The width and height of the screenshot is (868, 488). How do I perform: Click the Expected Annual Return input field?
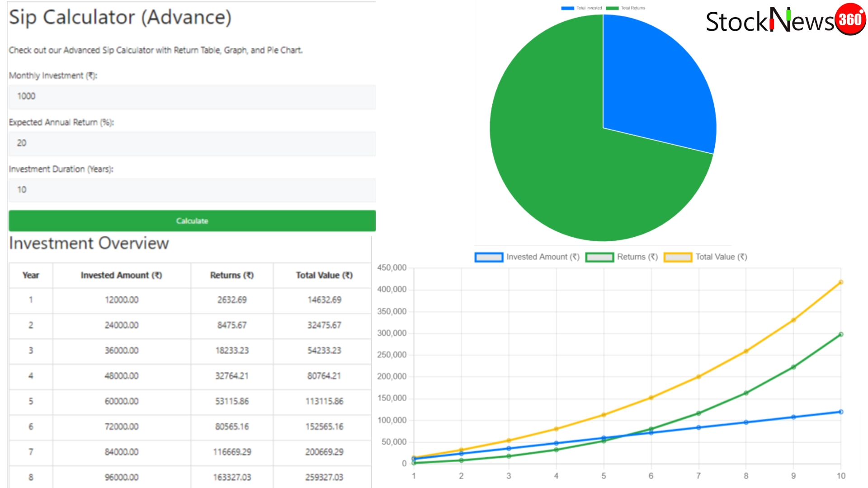[192, 143]
